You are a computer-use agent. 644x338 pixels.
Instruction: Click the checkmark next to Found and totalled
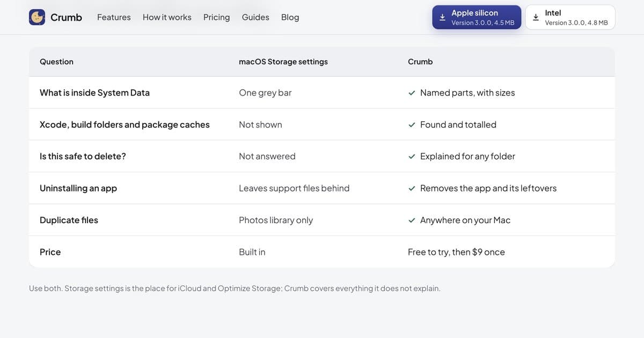tap(412, 124)
